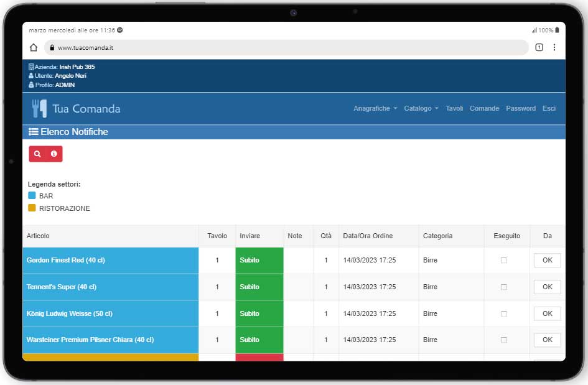Click the BAR legend text
This screenshot has width=588, height=385.
click(46, 196)
